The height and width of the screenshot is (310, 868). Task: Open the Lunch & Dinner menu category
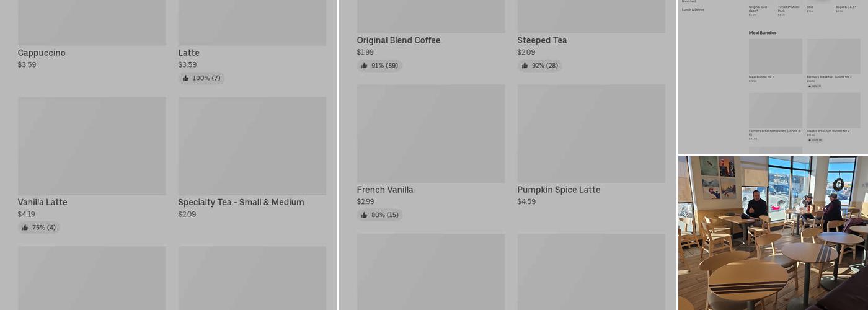[x=693, y=10]
